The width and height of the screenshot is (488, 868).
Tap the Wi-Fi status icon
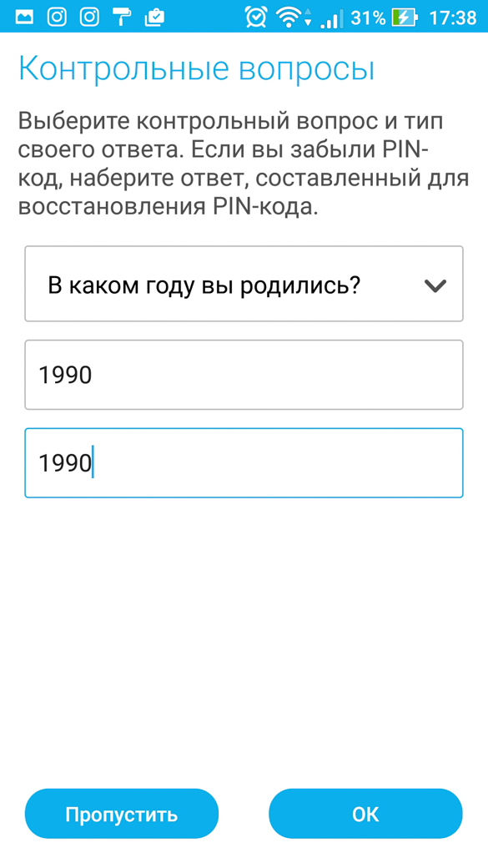click(289, 18)
